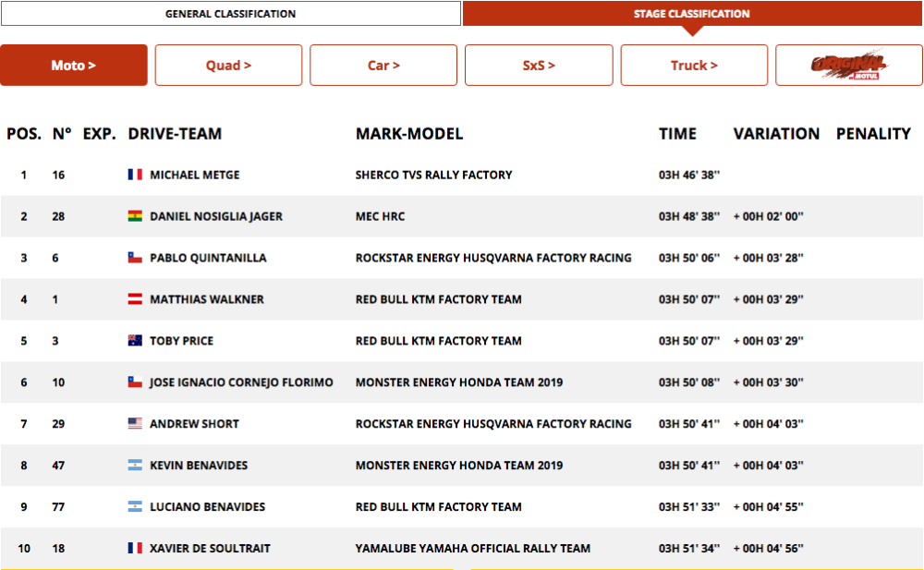Select the Stage Classification tab
The image size is (924, 570).
692,14
